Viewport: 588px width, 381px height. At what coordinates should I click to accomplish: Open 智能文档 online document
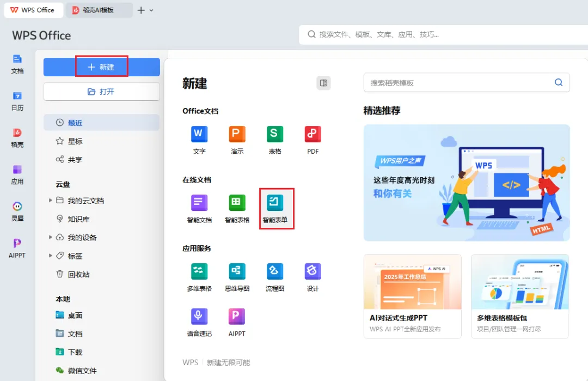(199, 209)
